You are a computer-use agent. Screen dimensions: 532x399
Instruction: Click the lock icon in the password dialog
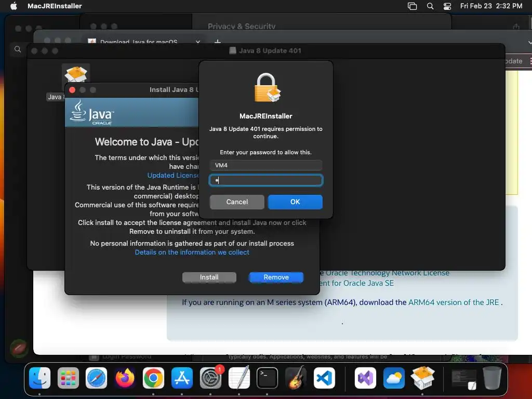coord(268,87)
